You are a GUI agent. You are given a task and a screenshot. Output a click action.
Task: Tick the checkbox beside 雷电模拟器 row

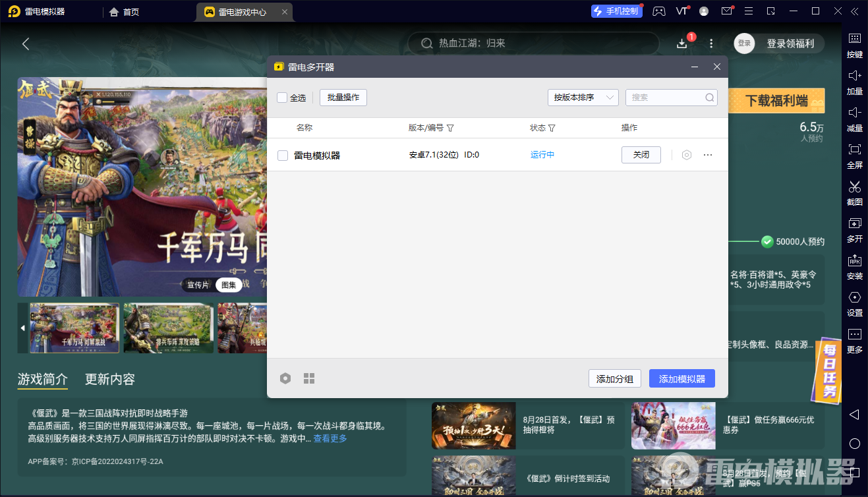tap(283, 156)
